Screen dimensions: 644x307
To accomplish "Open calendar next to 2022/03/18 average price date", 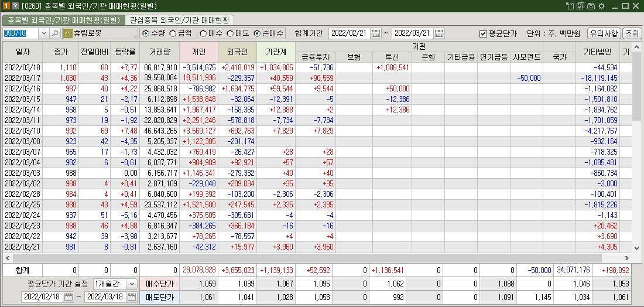I will pyautogui.click(x=132, y=296).
